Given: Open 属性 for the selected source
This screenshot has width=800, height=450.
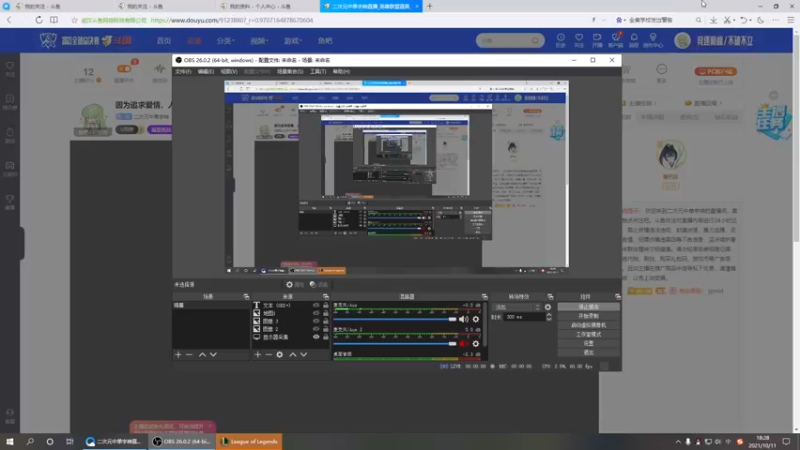Looking at the screenshot, I should tap(295, 285).
